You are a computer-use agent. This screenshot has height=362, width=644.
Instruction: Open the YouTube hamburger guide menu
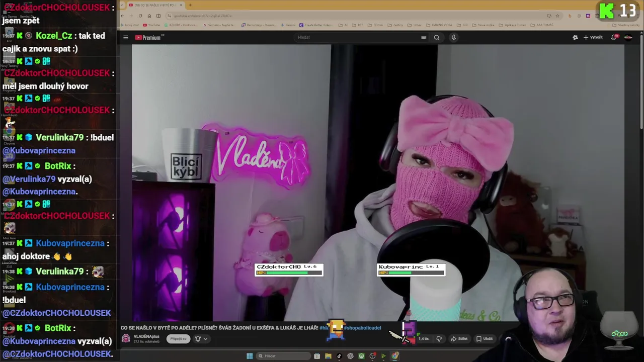coord(126,37)
